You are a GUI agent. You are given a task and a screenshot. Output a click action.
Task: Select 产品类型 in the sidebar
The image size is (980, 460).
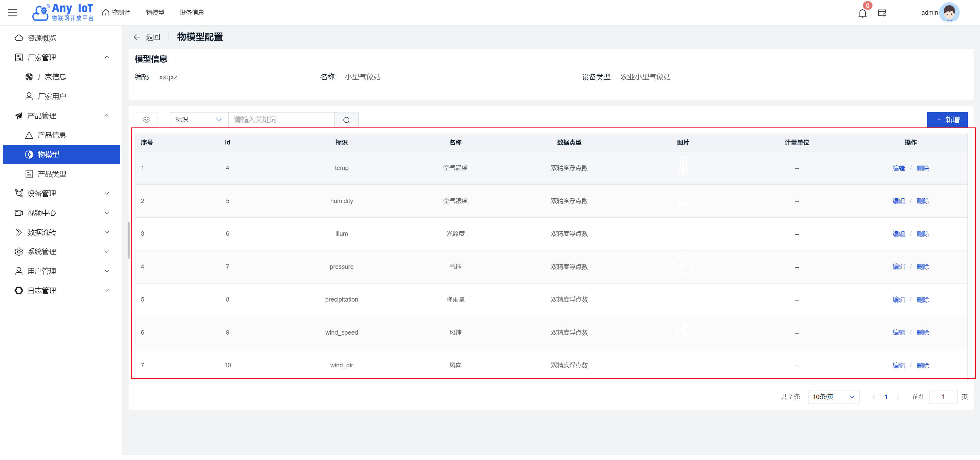(x=52, y=174)
